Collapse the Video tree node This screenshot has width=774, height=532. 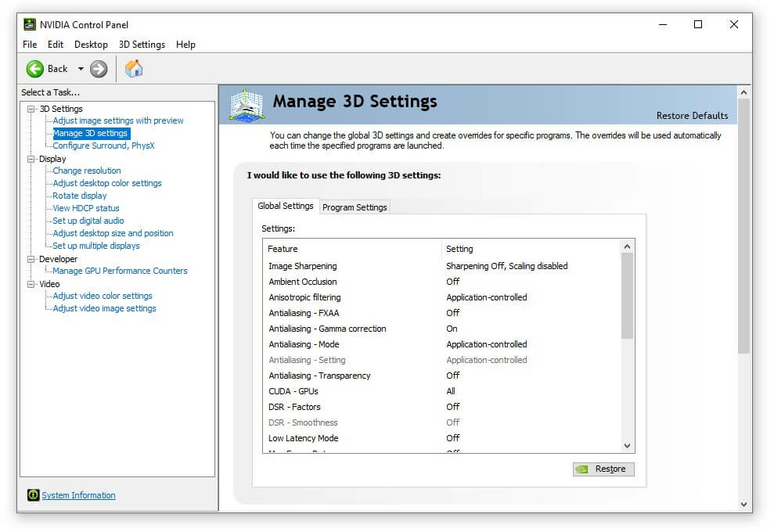pyautogui.click(x=31, y=284)
